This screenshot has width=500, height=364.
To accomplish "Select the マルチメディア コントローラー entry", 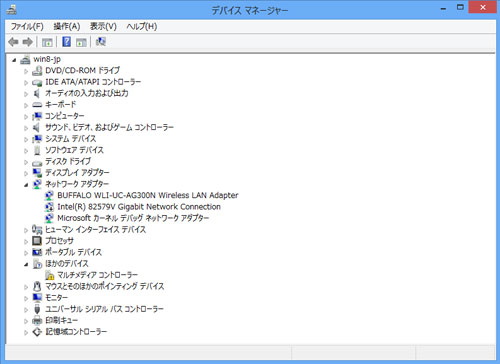I will pos(97,275).
